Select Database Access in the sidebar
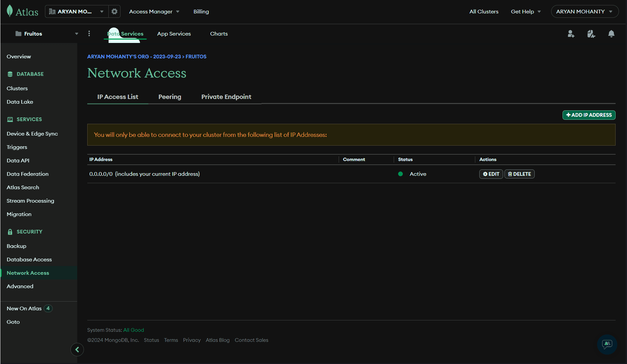The width and height of the screenshot is (627, 364). [x=29, y=259]
